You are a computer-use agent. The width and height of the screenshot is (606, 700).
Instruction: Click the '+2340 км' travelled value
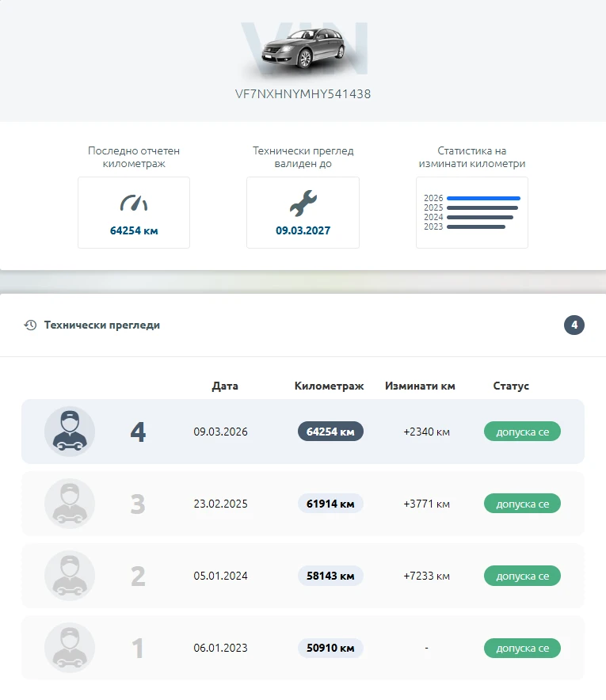pos(426,432)
